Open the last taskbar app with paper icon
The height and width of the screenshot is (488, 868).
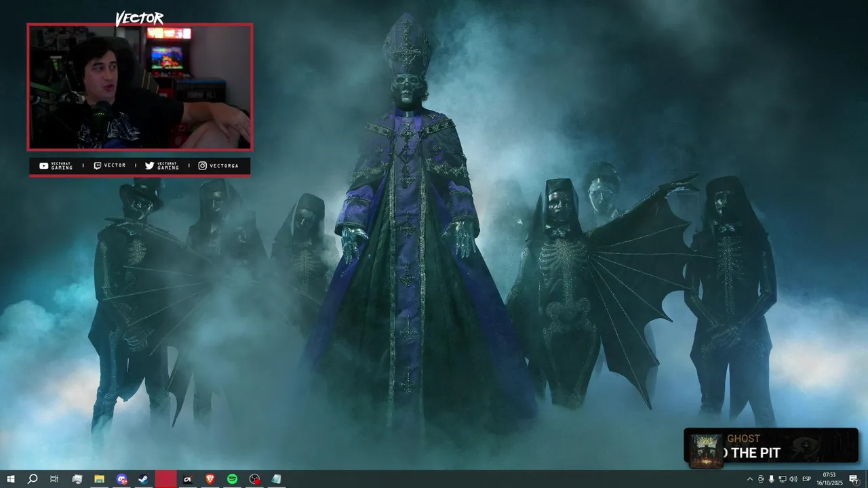pos(276,479)
